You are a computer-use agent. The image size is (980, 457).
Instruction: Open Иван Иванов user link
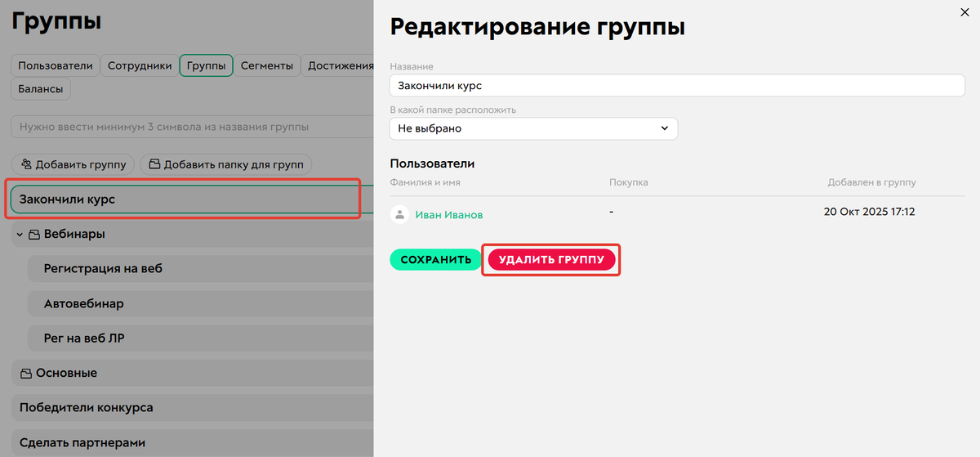coord(449,215)
